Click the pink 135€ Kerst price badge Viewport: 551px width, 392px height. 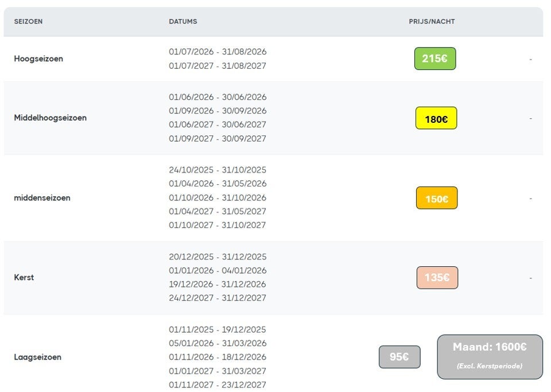tap(437, 277)
